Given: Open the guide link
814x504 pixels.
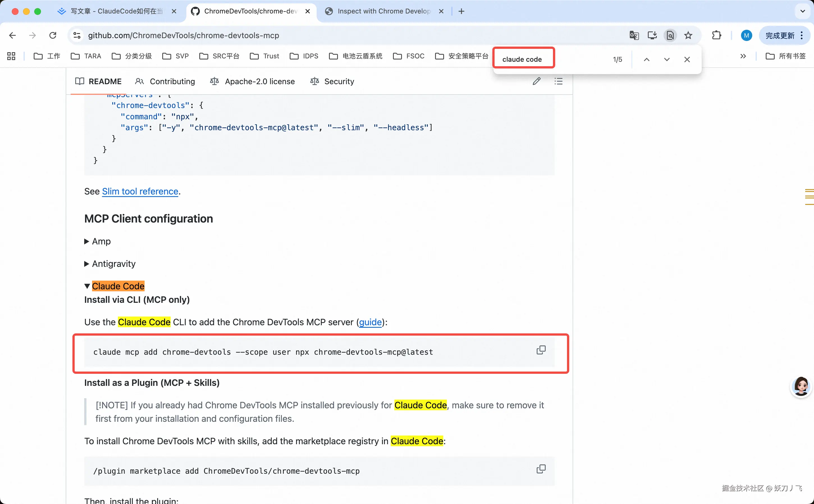Looking at the screenshot, I should pos(370,322).
